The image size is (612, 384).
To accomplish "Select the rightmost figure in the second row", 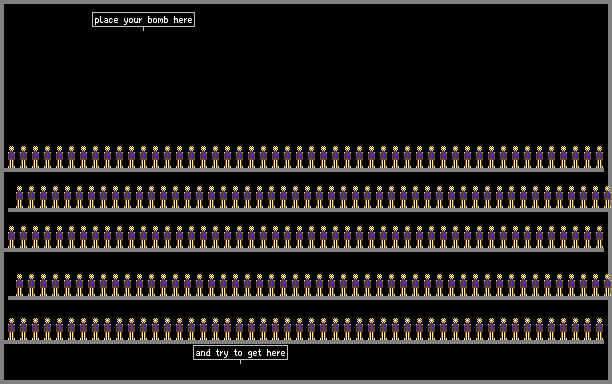I will [608, 197].
